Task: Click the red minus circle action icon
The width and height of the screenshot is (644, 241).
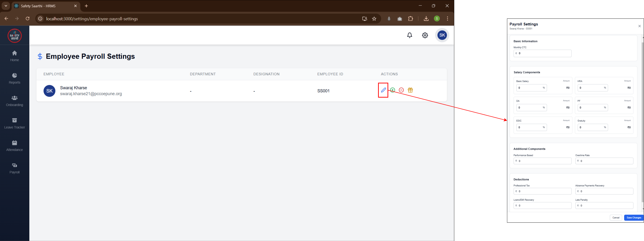Action: pos(401,90)
